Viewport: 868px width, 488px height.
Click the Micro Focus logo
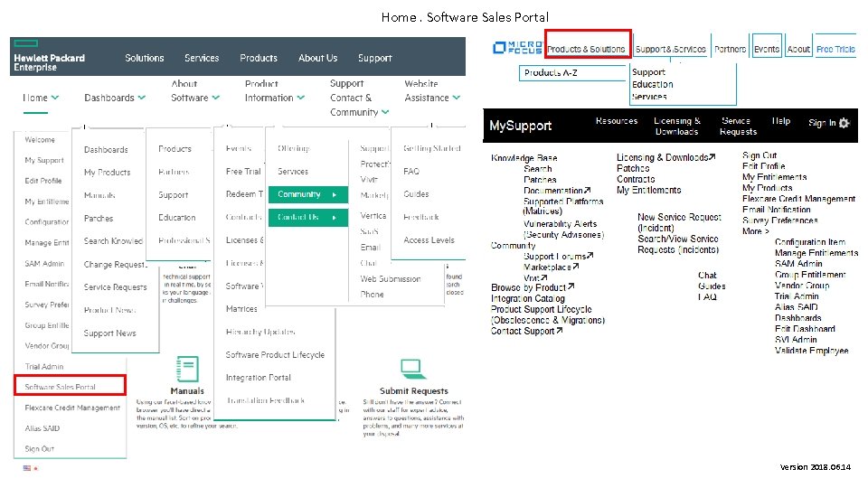[x=517, y=48]
